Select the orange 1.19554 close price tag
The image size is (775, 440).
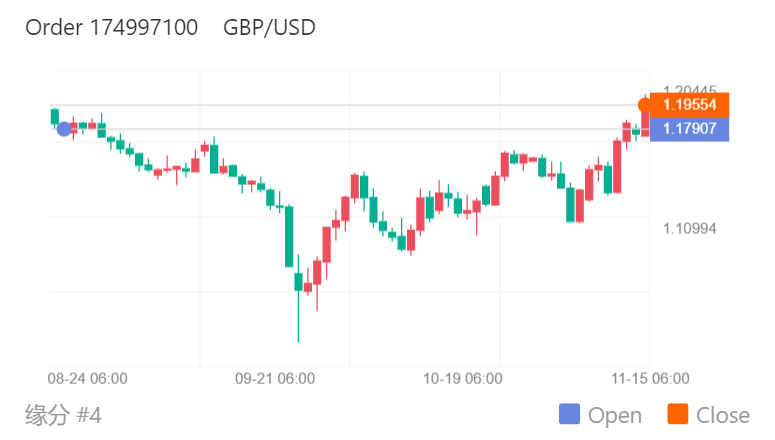click(689, 105)
